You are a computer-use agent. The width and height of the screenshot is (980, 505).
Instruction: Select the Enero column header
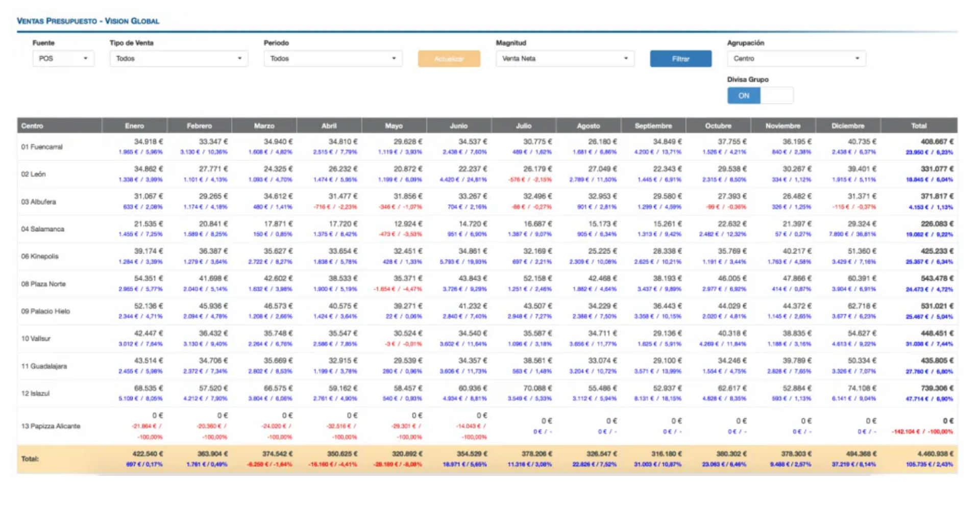pyautogui.click(x=135, y=125)
